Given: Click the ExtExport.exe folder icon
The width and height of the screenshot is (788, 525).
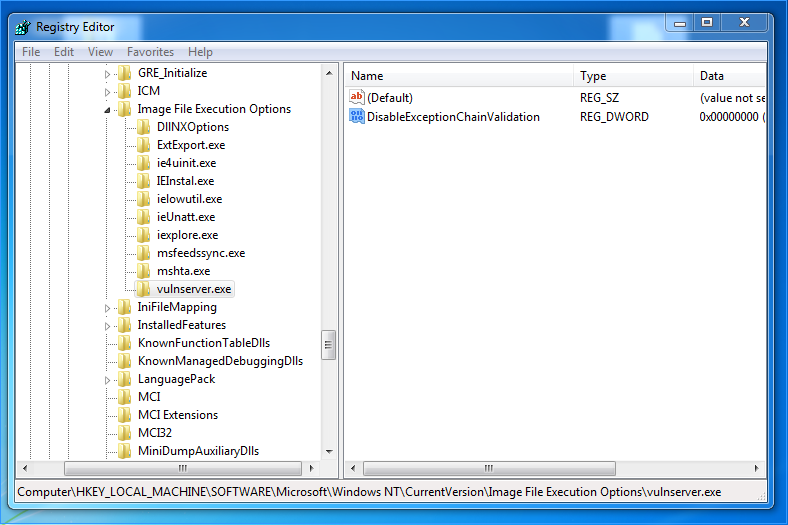Looking at the screenshot, I should coord(144,145).
